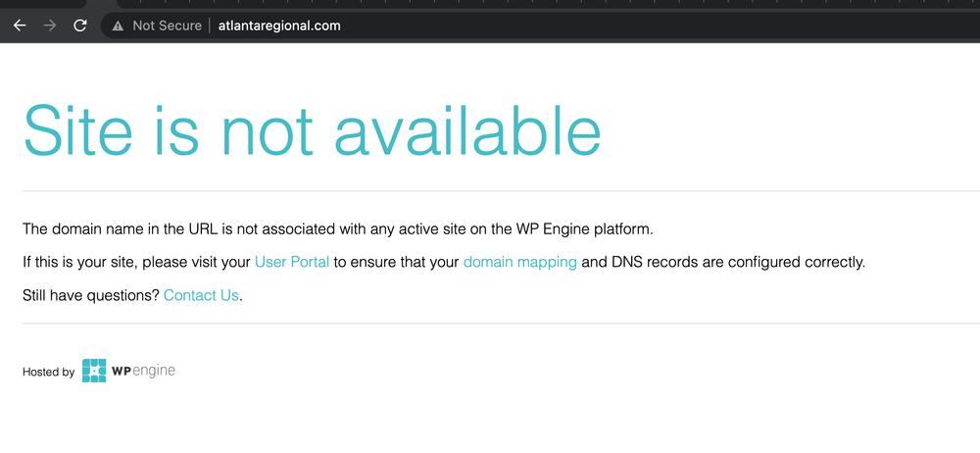This screenshot has height=453, width=980.
Task: Click the horizontal divider below the heading
Action: [501, 191]
